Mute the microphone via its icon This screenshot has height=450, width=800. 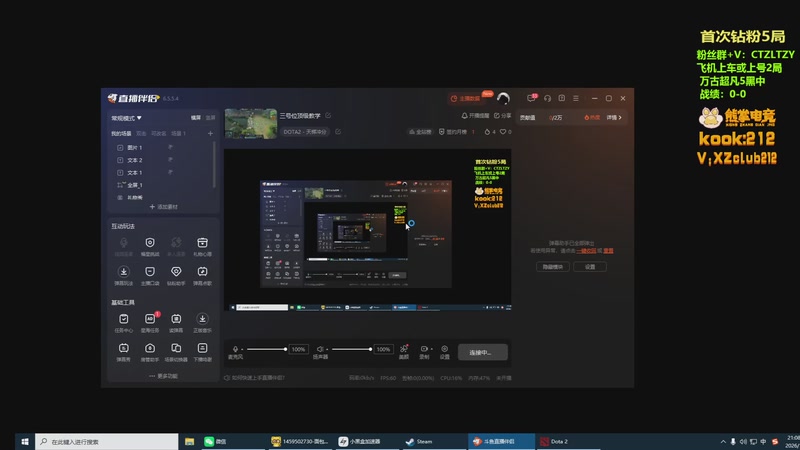point(235,349)
